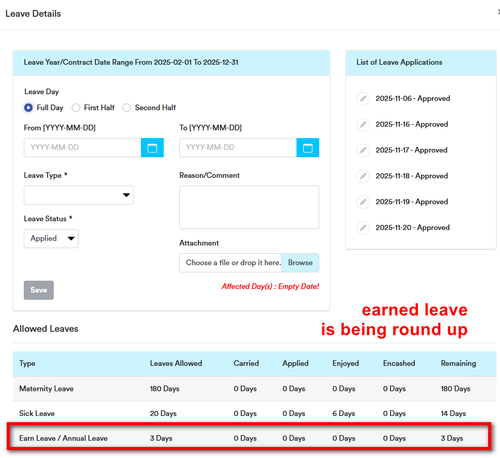Click the Leaves Allowed column header
Screen dimensions: 500x458
pyautogui.click(x=176, y=363)
